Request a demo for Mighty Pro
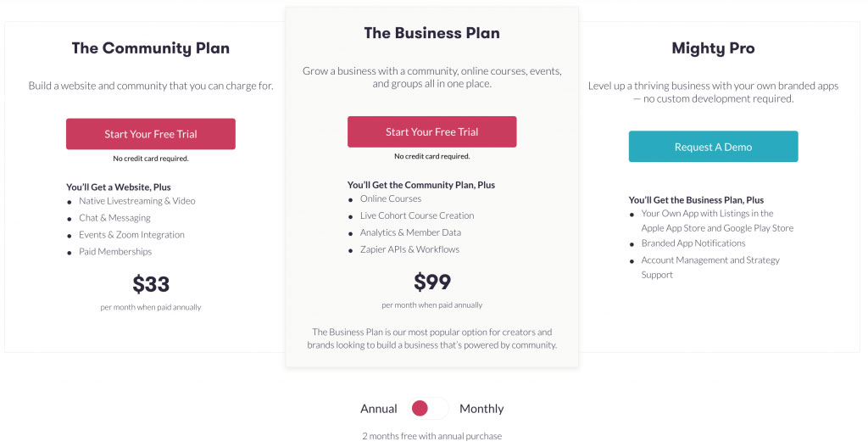Screen dimensions: 868x447 (x=713, y=147)
